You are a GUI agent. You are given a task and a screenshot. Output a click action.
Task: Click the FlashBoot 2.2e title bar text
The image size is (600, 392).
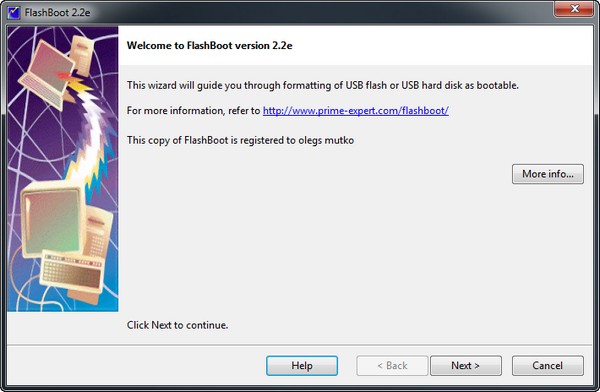tap(57, 13)
